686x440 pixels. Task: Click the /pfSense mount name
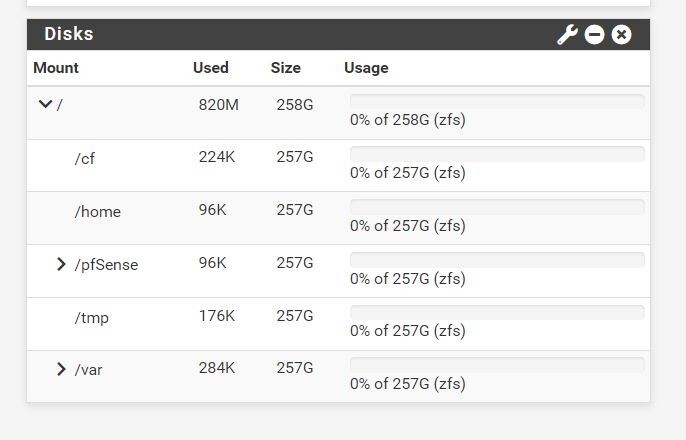[106, 264]
